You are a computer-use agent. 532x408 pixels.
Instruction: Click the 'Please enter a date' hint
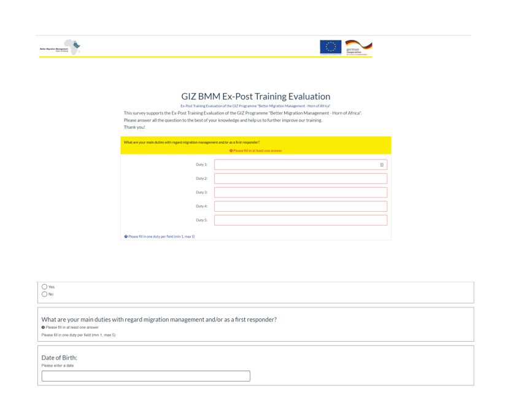(x=58, y=365)
